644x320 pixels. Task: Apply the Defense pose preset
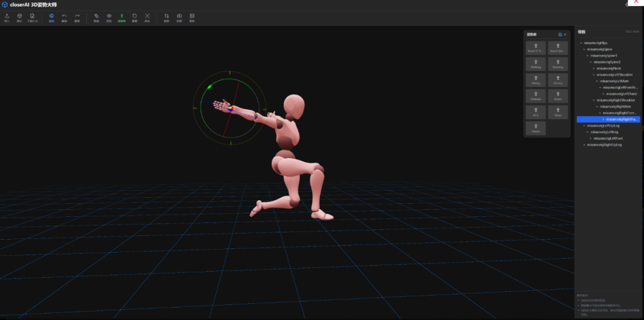point(536,96)
